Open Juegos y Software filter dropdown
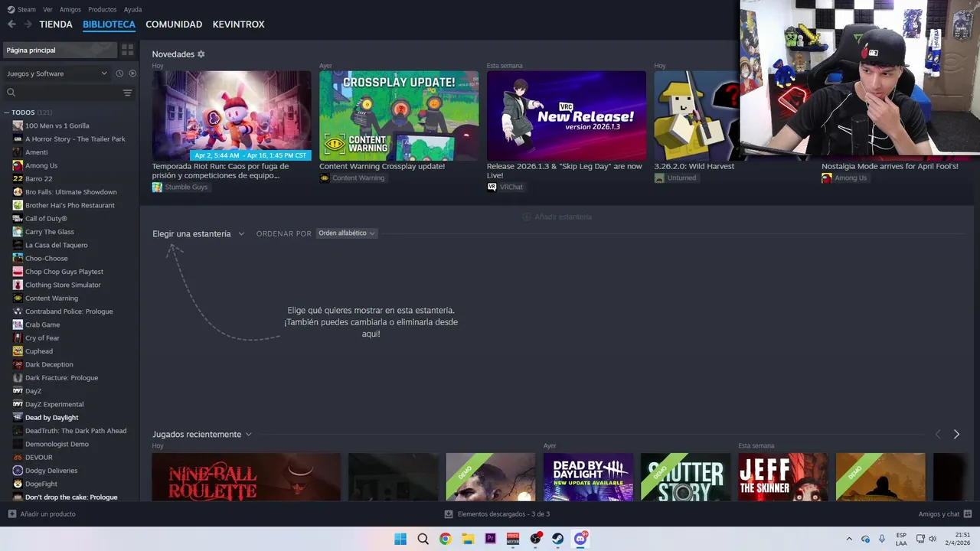Viewport: 980px width, 551px height. pos(57,73)
